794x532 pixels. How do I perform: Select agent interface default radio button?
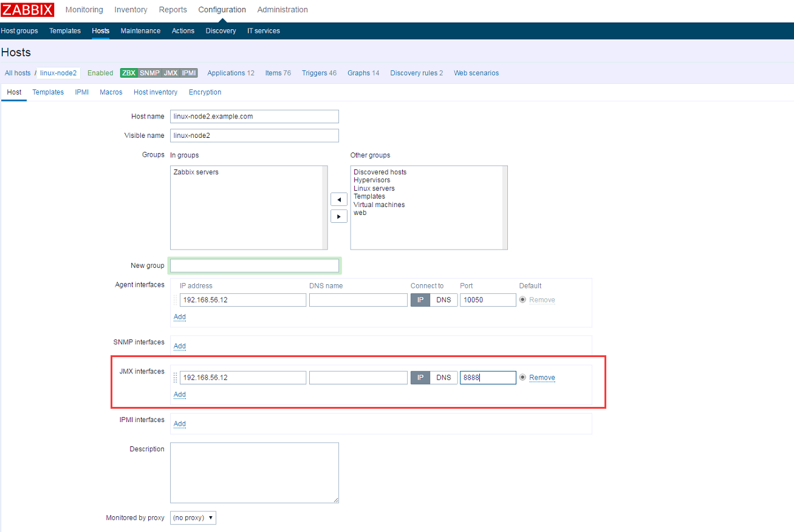[x=522, y=300]
